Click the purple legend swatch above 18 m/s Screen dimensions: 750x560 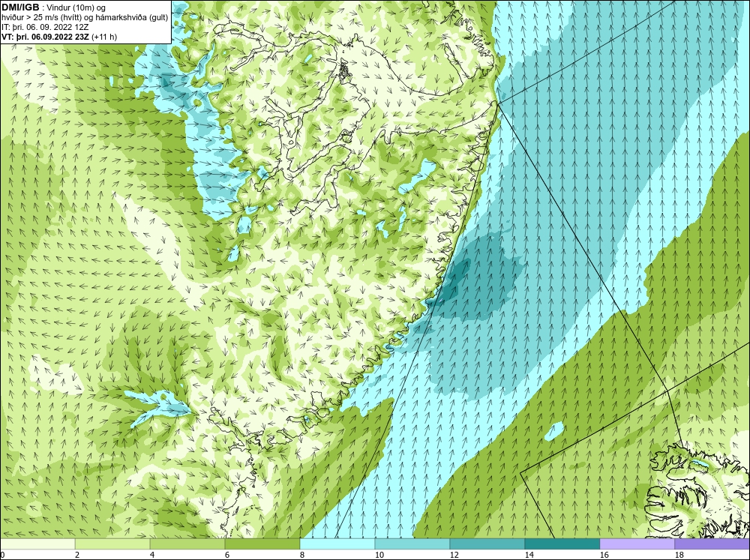pos(712,544)
